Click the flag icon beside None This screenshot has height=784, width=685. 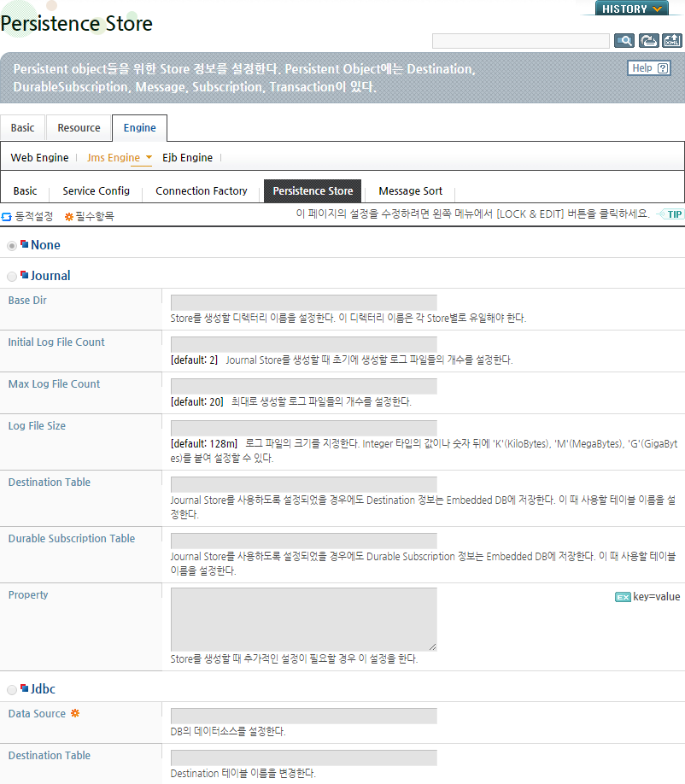click(25, 244)
